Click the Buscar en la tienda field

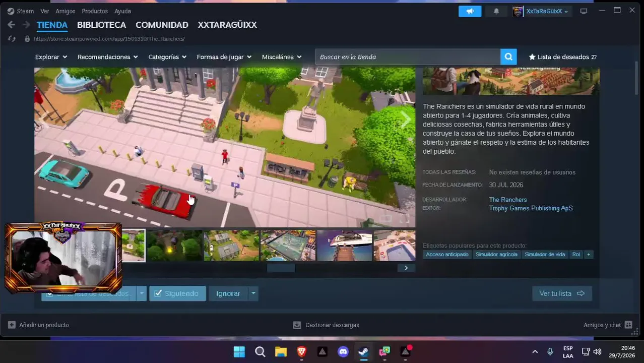pyautogui.click(x=408, y=57)
